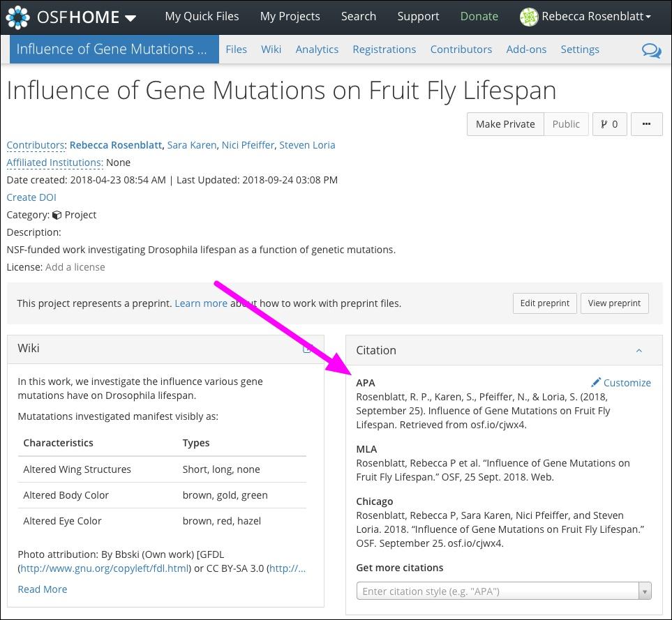
Task: Click the Customize pencil icon
Action: (x=596, y=382)
